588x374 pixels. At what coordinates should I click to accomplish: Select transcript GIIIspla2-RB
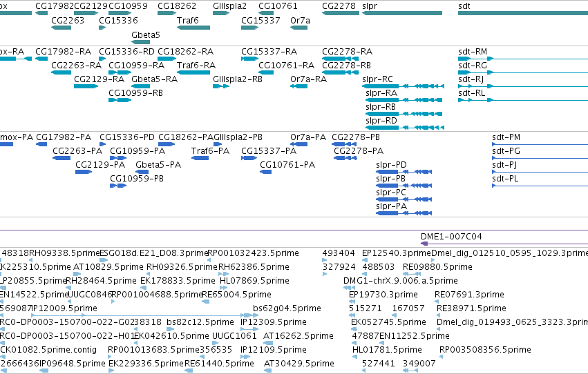pos(238,79)
